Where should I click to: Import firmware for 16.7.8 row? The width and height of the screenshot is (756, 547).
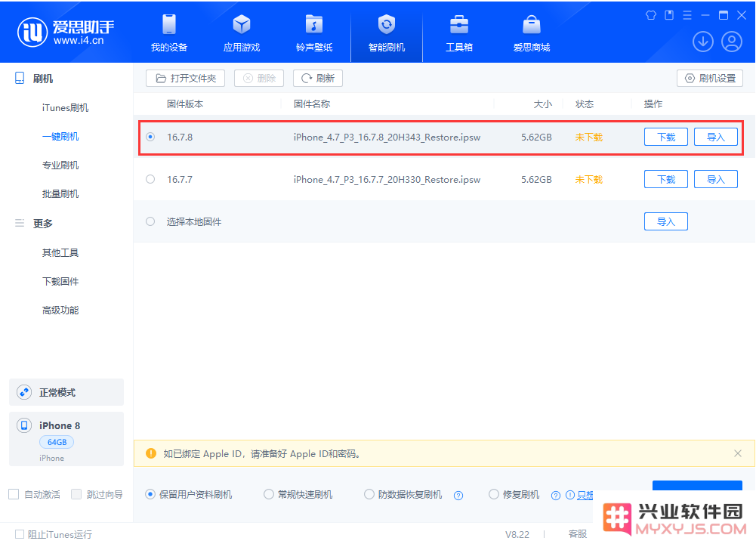[x=715, y=137]
